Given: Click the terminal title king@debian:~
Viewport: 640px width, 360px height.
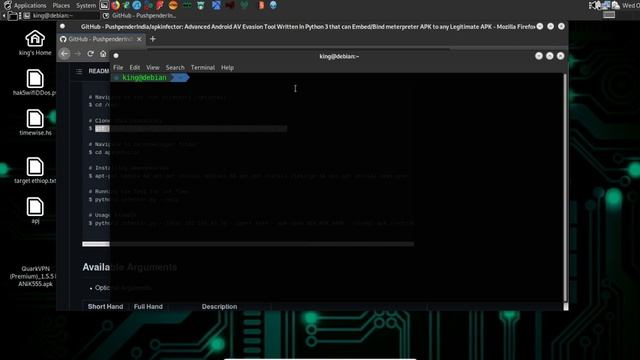Looking at the screenshot, I should click(339, 56).
